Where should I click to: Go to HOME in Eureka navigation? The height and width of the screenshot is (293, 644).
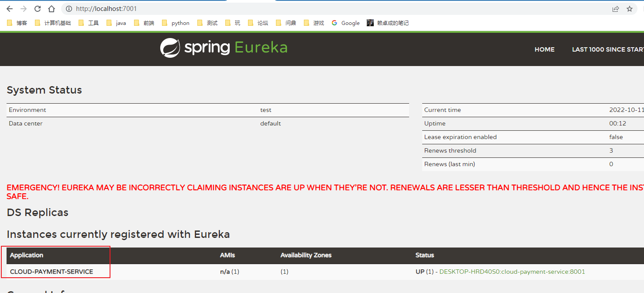click(x=544, y=49)
